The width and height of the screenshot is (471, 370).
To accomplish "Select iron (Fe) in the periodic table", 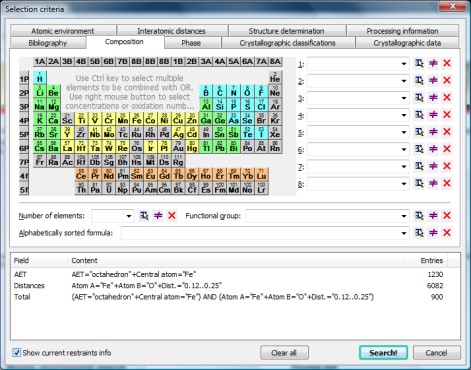I will (x=137, y=119).
